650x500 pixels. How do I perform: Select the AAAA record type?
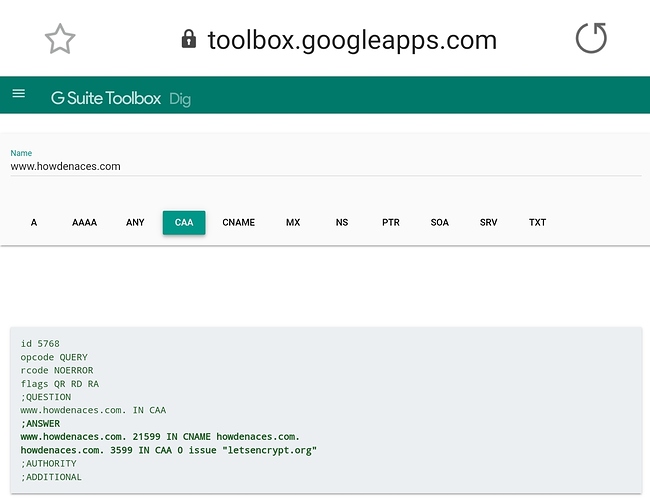[85, 223]
